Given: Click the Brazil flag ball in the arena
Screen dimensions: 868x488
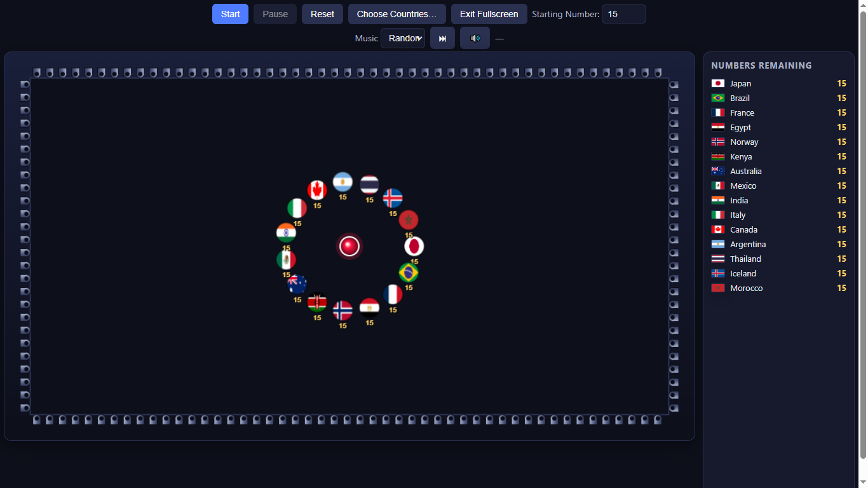Looking at the screenshot, I should pos(409,273).
